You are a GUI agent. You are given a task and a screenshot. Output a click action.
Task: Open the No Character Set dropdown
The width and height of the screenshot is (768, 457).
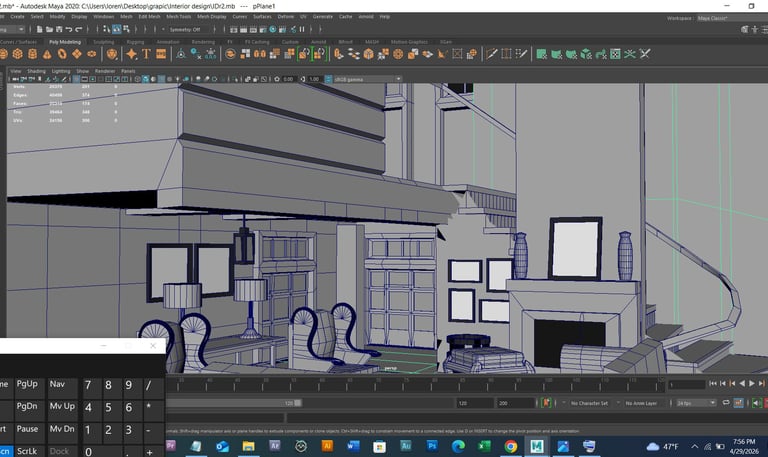pyautogui.click(x=592, y=403)
